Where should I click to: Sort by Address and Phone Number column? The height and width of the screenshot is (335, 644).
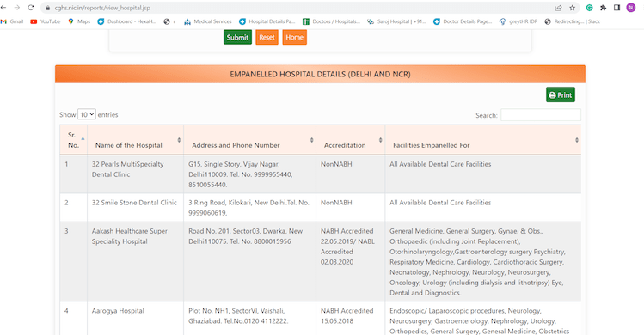tap(249, 140)
